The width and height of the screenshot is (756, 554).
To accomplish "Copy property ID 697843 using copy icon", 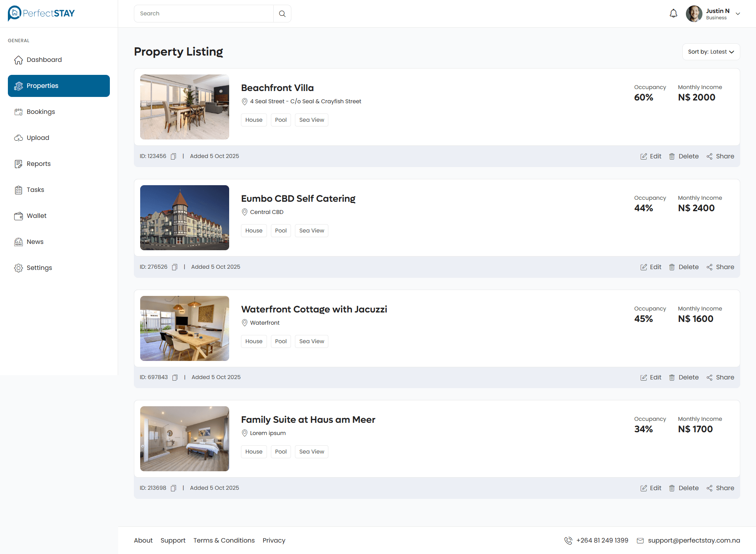I will tap(175, 377).
